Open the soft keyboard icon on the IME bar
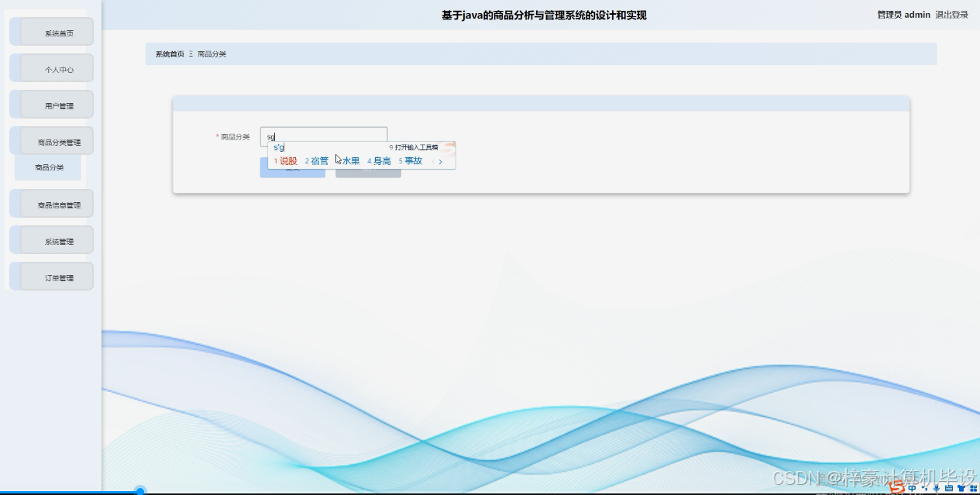This screenshot has height=495, width=980. point(949,488)
